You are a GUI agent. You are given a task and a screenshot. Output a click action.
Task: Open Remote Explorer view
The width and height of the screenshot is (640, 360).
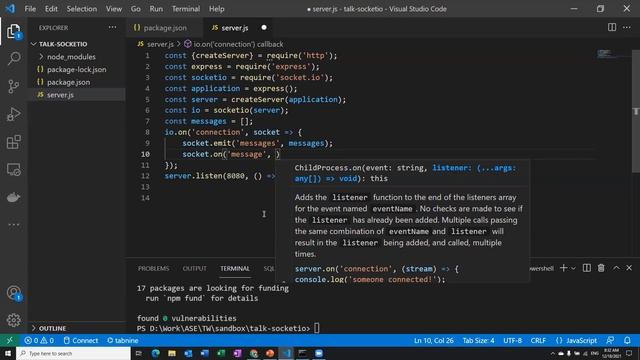pos(13,169)
